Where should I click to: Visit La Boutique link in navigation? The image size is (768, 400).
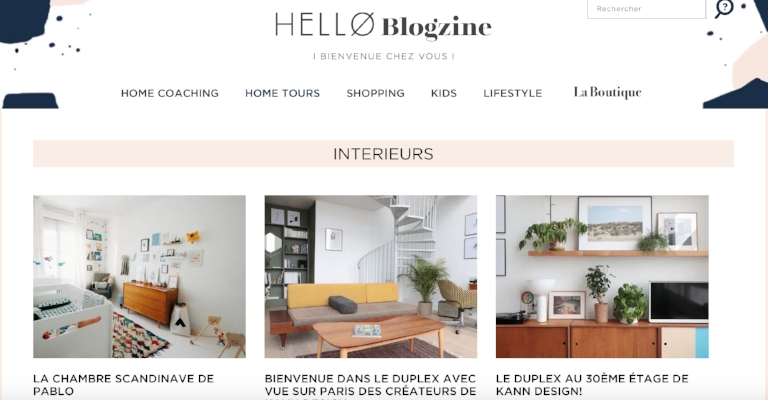click(x=607, y=93)
